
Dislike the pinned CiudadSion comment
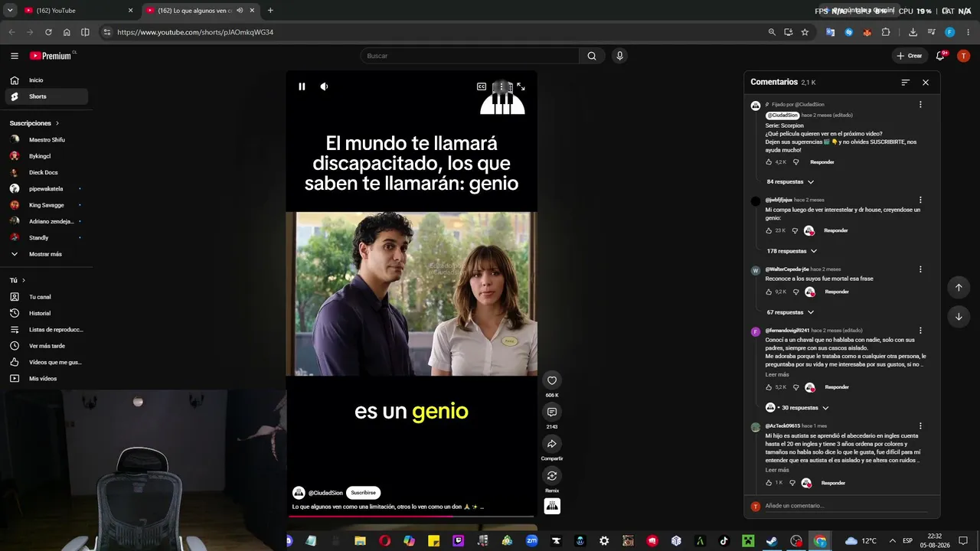[795, 162]
